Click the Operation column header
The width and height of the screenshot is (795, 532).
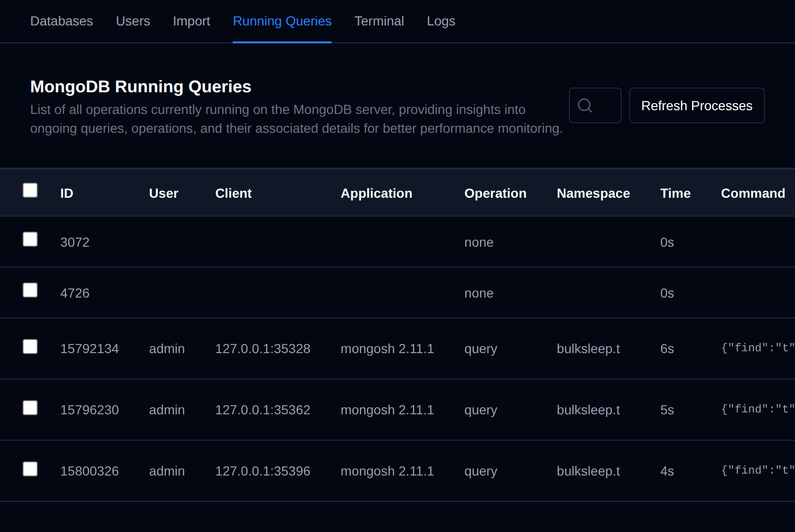(x=495, y=193)
